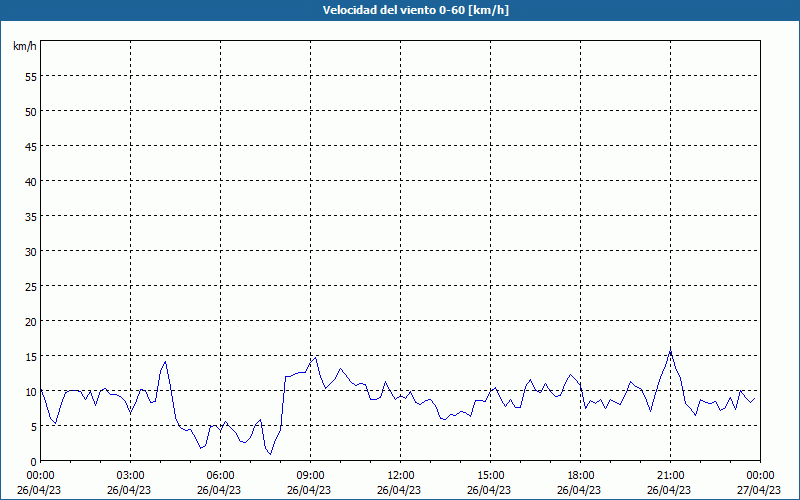The height and width of the screenshot is (500, 800).
Task: Click the 18:00 time label
Action: click(x=581, y=476)
